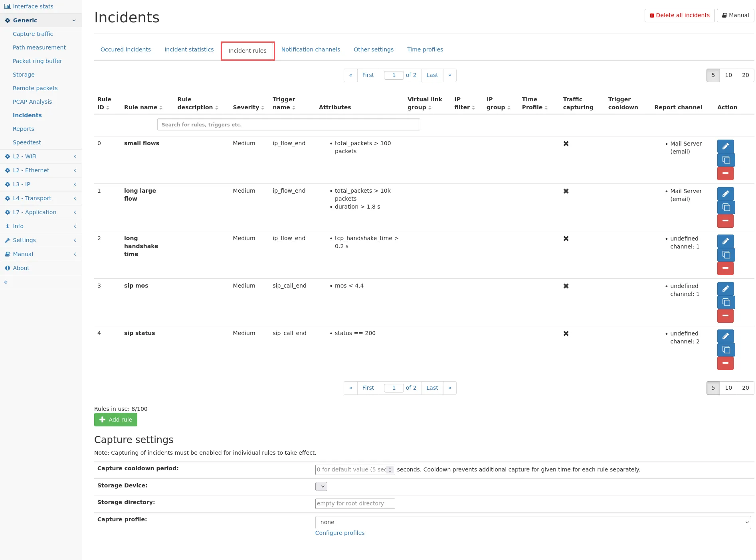Switch to Notification channels tab
The image size is (756, 560).
[x=311, y=49]
